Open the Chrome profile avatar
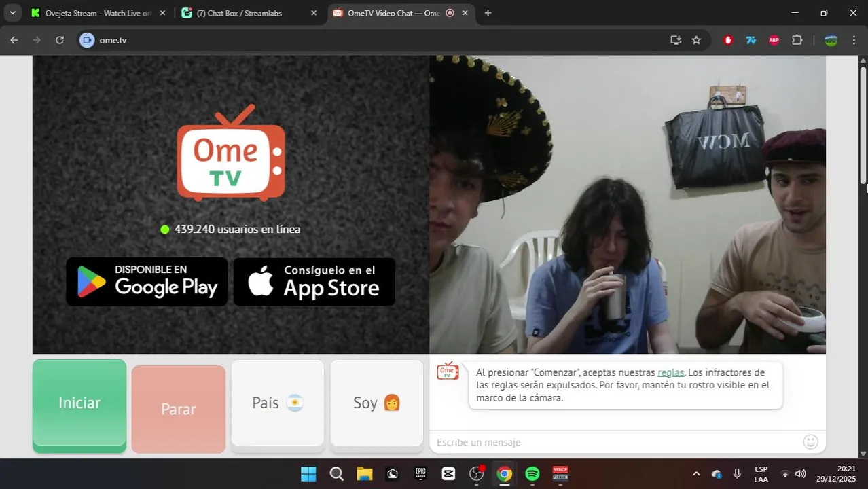Screen dimensions: 868x489 [x=831, y=40]
